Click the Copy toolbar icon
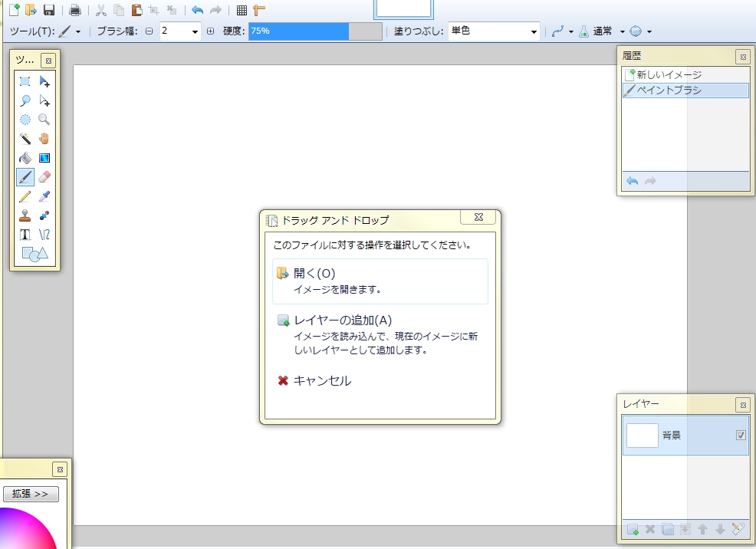This screenshot has width=756, height=549. point(119,10)
